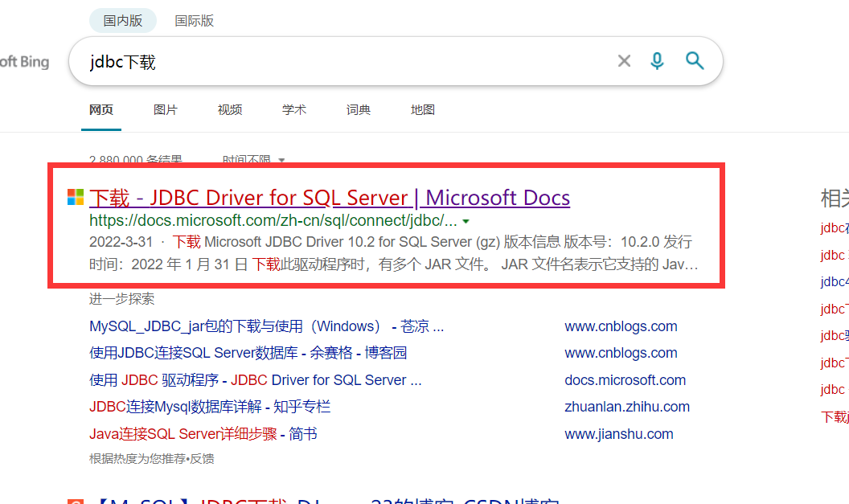This screenshot has width=849, height=504.
Task: Expand 词典 search category
Action: (x=358, y=109)
